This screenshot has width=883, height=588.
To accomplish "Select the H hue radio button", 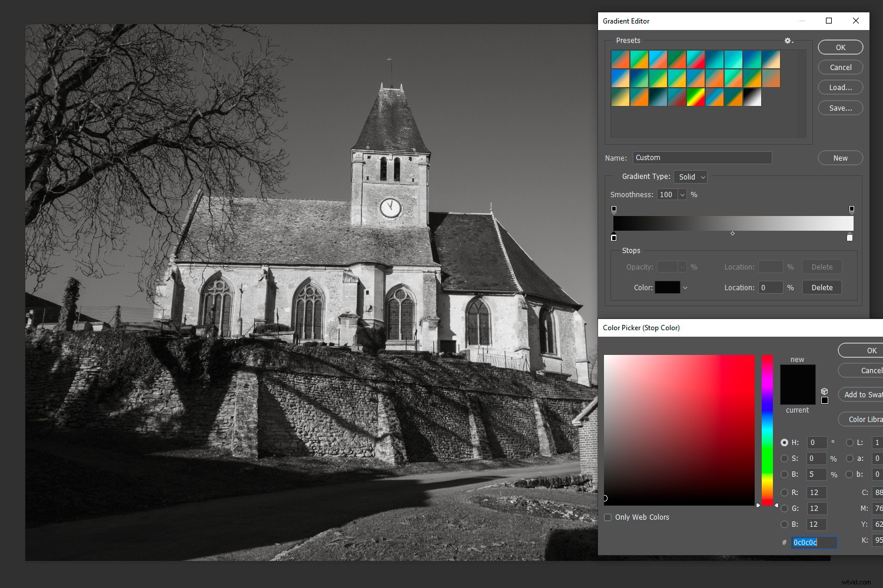I will click(785, 443).
